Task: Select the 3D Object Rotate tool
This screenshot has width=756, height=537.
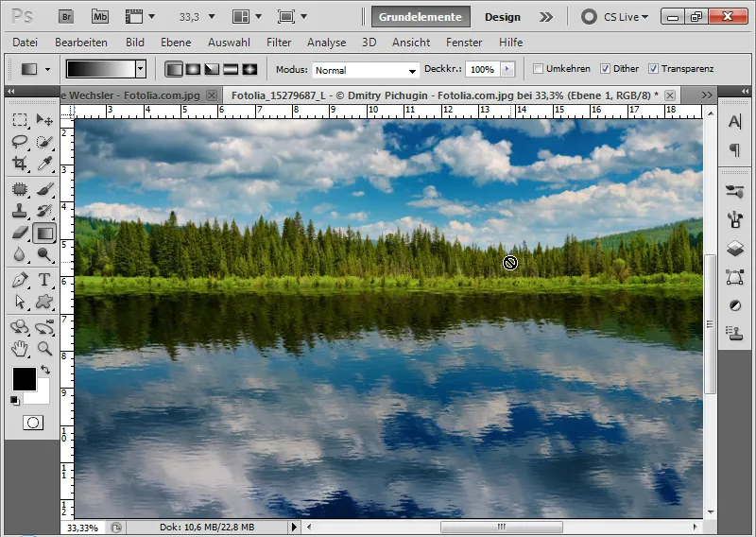Action: coord(19,327)
